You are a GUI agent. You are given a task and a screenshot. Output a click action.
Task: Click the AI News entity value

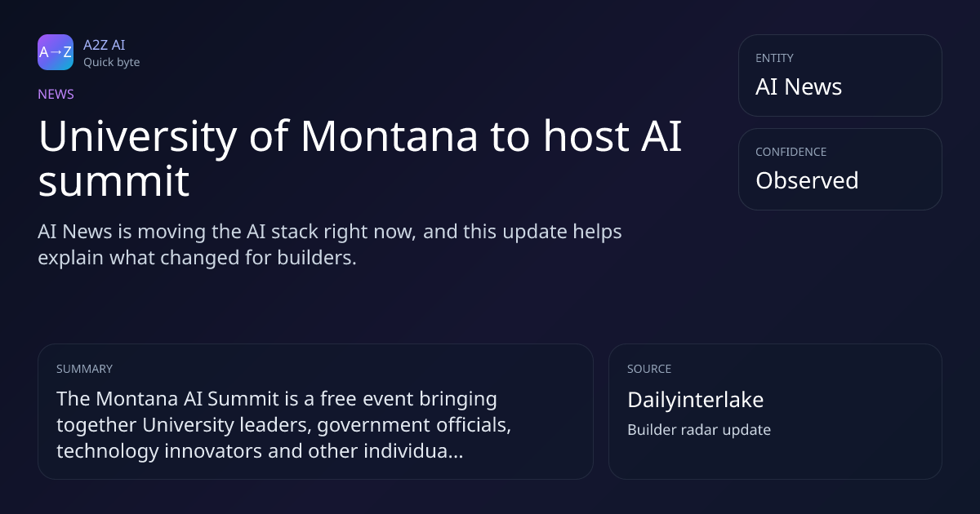(799, 86)
